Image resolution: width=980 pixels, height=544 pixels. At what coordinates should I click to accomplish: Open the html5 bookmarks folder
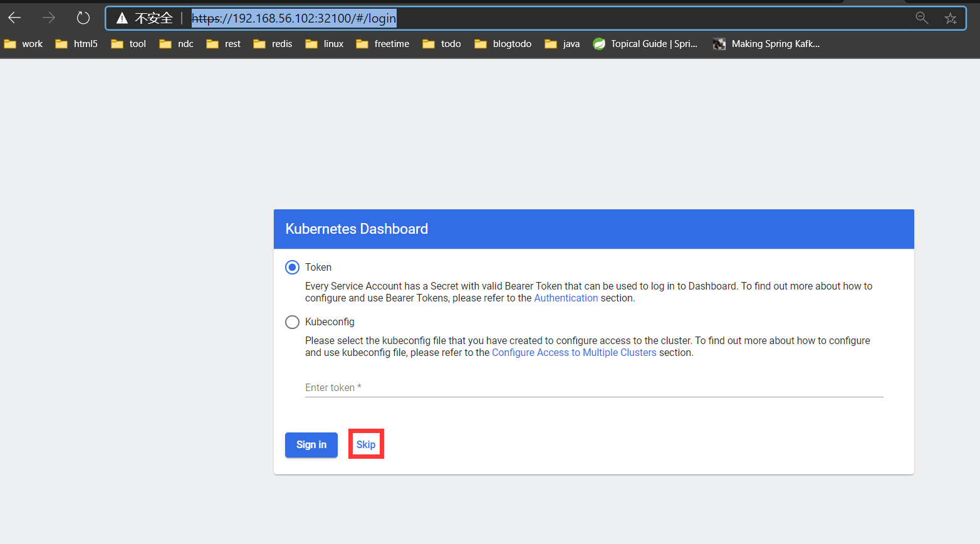76,44
